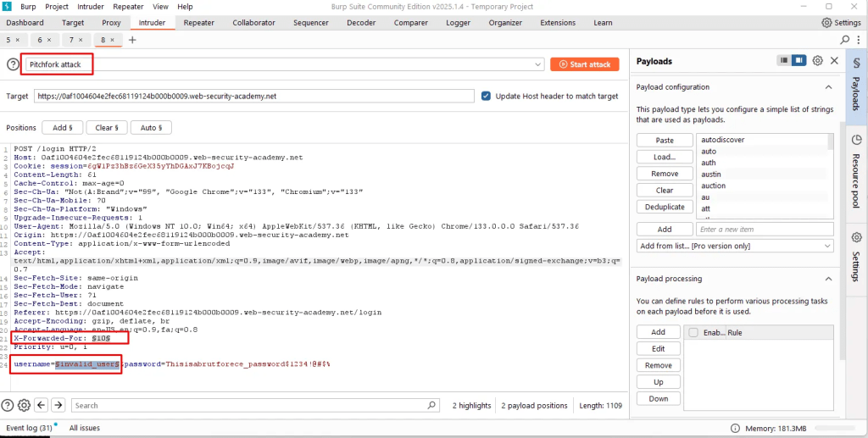Open the Intruder menu in menu bar
The height and width of the screenshot is (438, 868).
90,6
